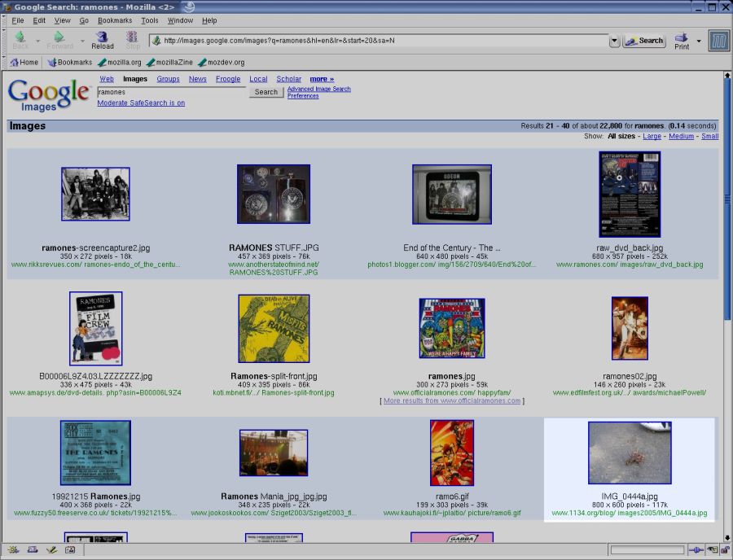Click the vertical scrollbar thumb
Screen dimensions: 733x560
pyautogui.click(x=727, y=200)
